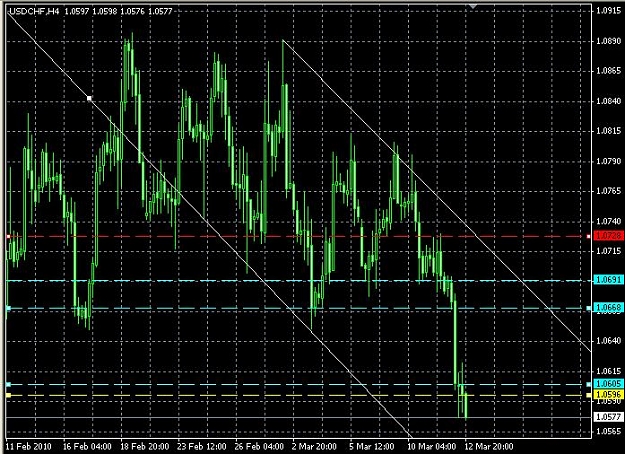625x454 pixels.
Task: Click the 1.0815 value on the price axis
Action: pos(608,131)
